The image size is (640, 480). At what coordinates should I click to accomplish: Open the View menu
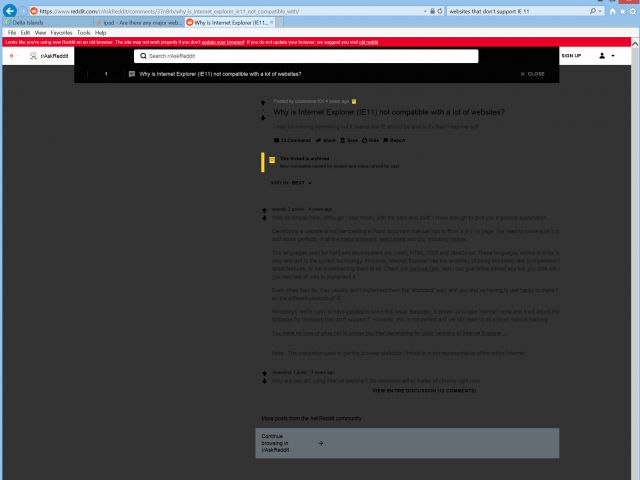(x=40, y=33)
